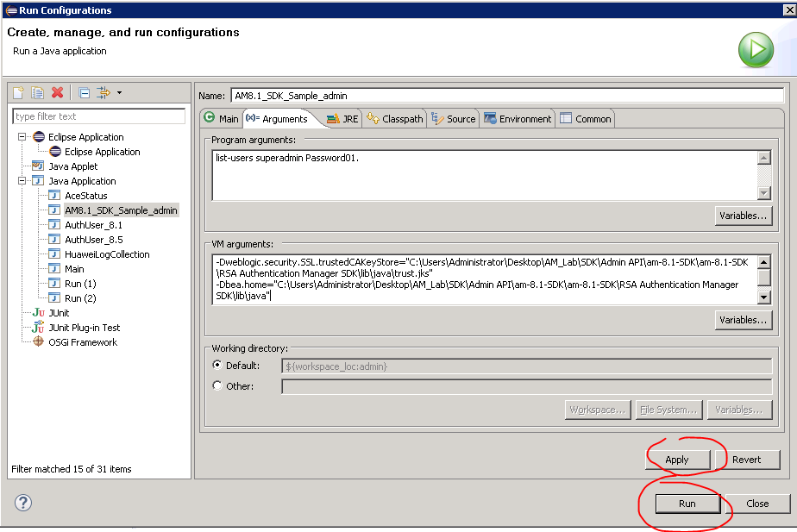This screenshot has height=532, width=797.
Task: Select the JUnit Plug-in Test item
Action: coord(84,328)
